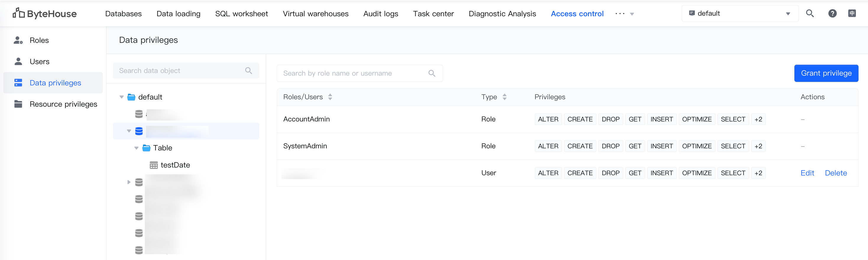This screenshot has width=868, height=260.
Task: Collapse the Table folder node
Action: click(x=137, y=148)
